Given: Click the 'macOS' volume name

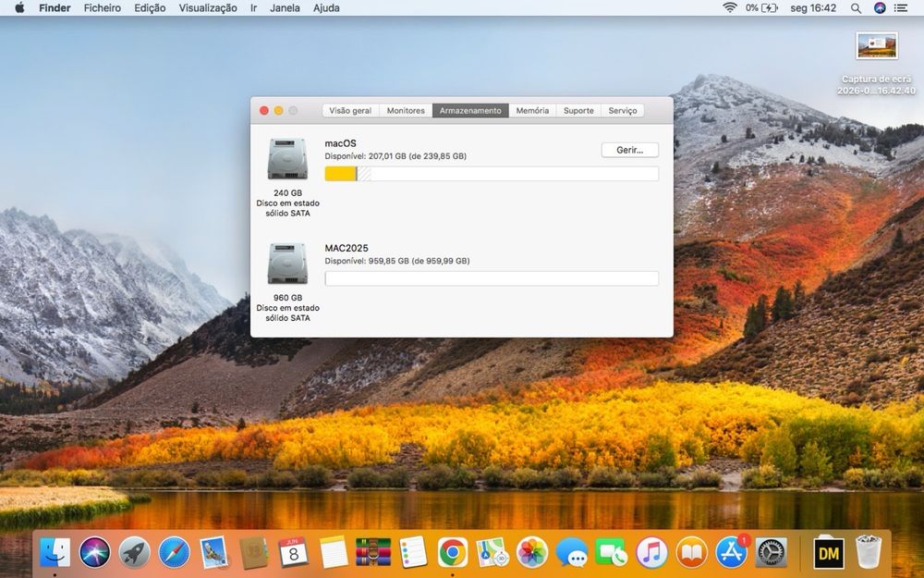Looking at the screenshot, I should pos(341,143).
